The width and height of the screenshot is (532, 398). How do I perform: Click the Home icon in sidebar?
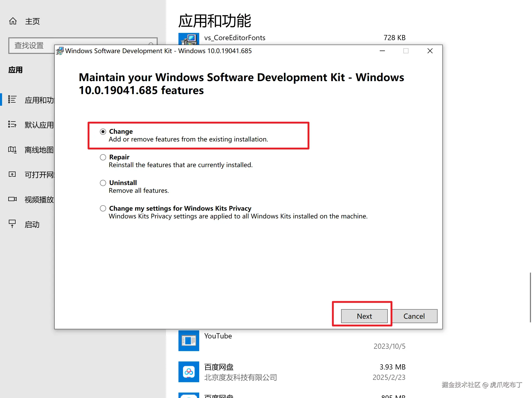pyautogui.click(x=13, y=21)
